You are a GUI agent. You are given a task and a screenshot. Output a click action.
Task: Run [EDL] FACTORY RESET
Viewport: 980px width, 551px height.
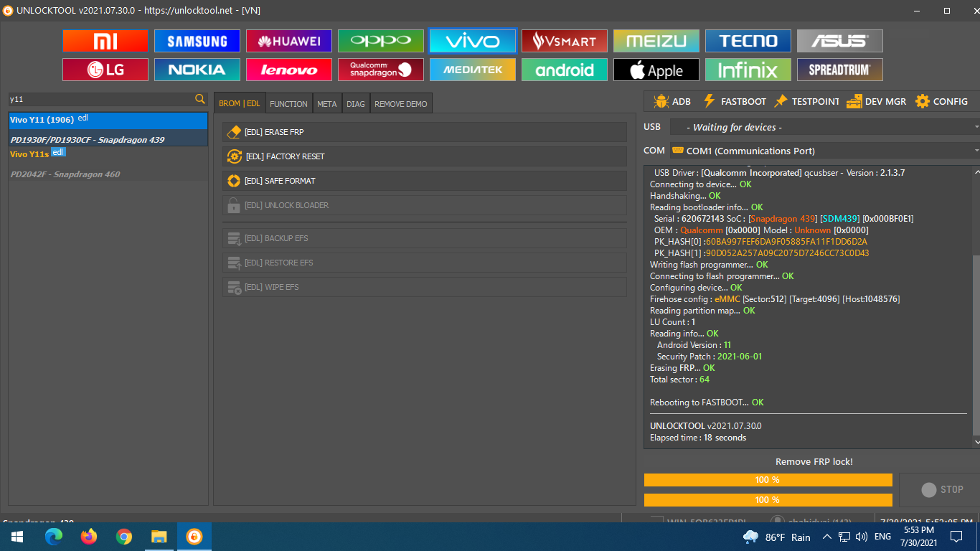pos(425,156)
